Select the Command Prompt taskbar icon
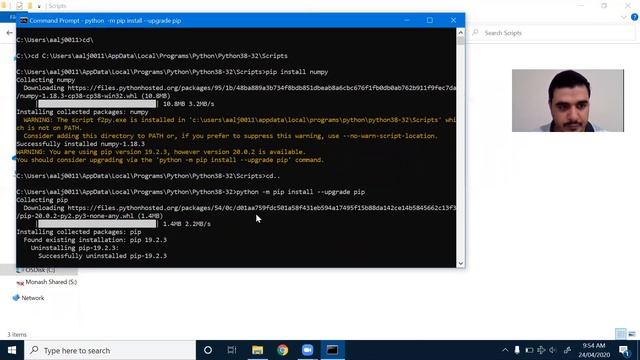The image size is (640, 360). 332,350
